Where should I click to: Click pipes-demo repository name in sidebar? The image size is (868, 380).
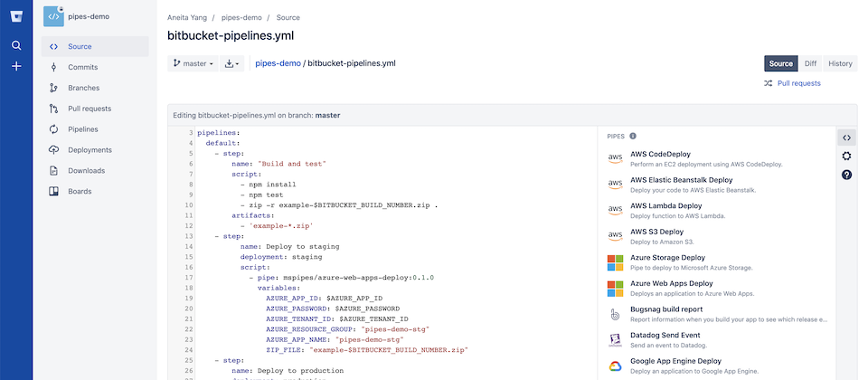(89, 16)
